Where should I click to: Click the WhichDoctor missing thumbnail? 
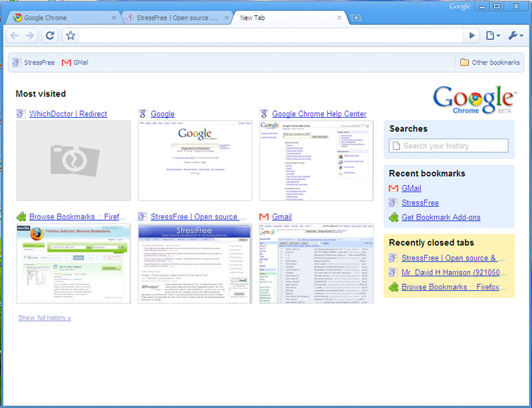click(74, 160)
